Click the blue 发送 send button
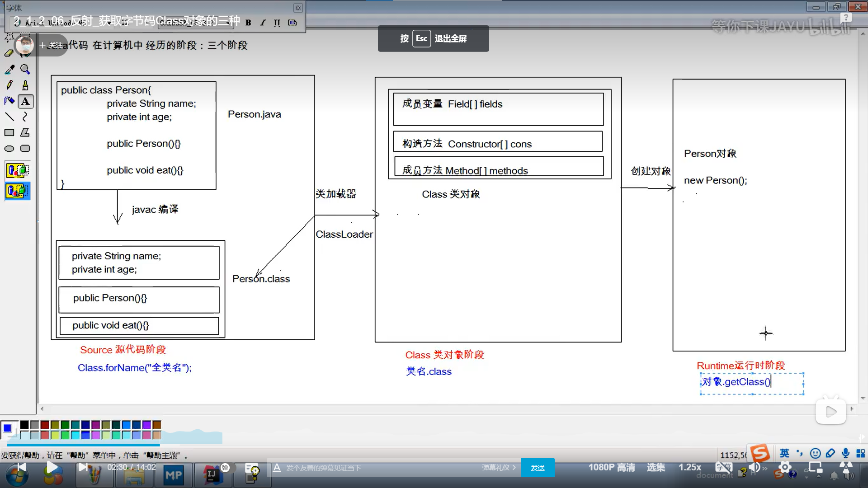The height and width of the screenshot is (488, 868). click(538, 468)
